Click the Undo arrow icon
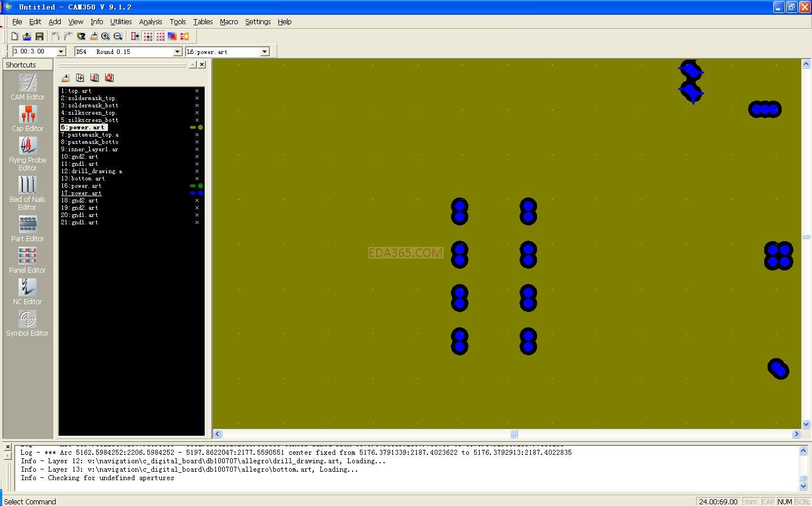The height and width of the screenshot is (506, 812). coord(56,37)
